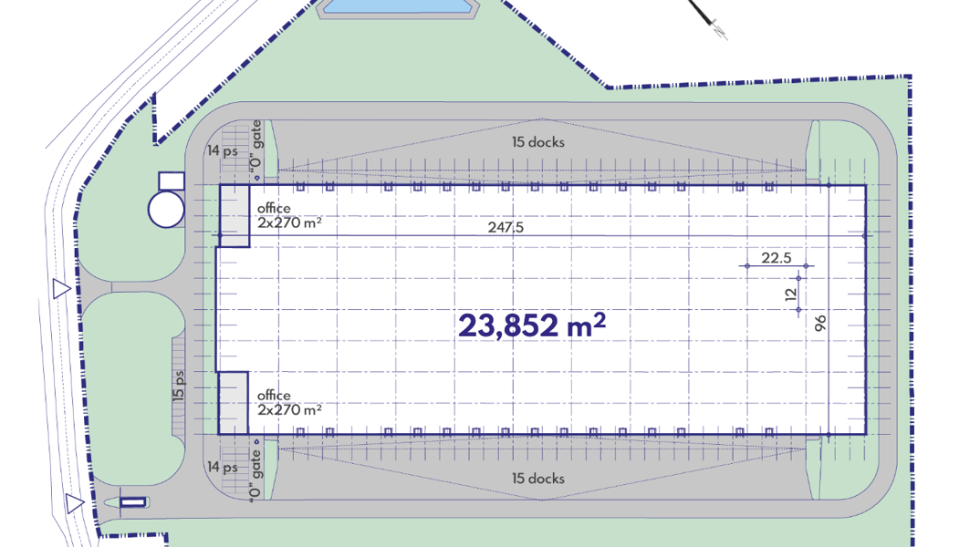Select the upper 14 ps parking label
980x547 pixels.
(x=223, y=150)
